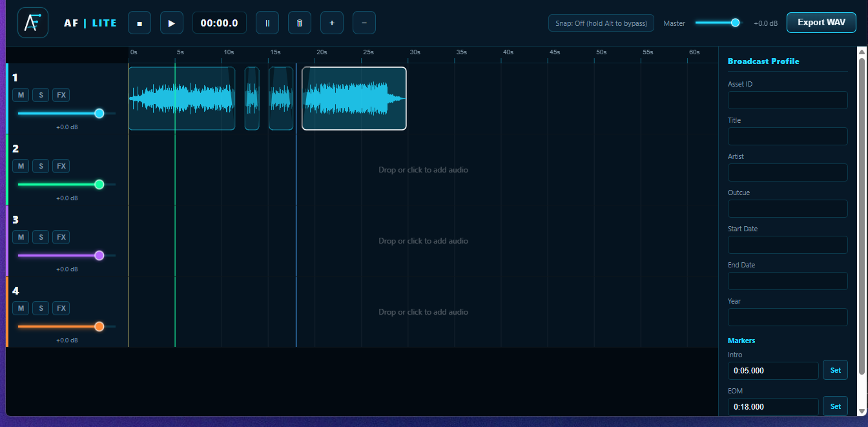Screen dimensions: 868x427
Task: Click track 2 drop area to add audio
Action: 423,170
